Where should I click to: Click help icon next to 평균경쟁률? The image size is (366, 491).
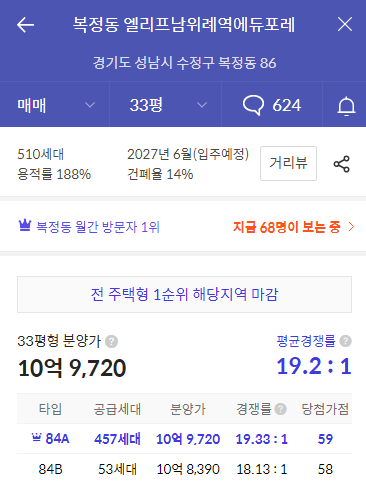point(346,341)
